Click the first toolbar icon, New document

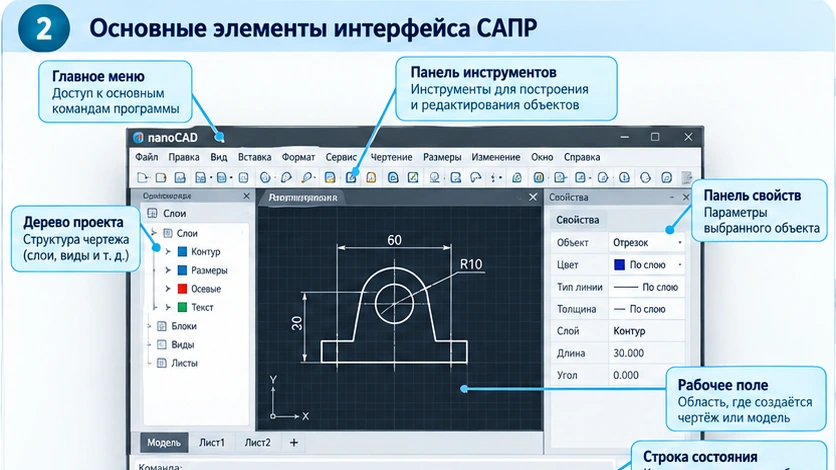pyautogui.click(x=142, y=177)
